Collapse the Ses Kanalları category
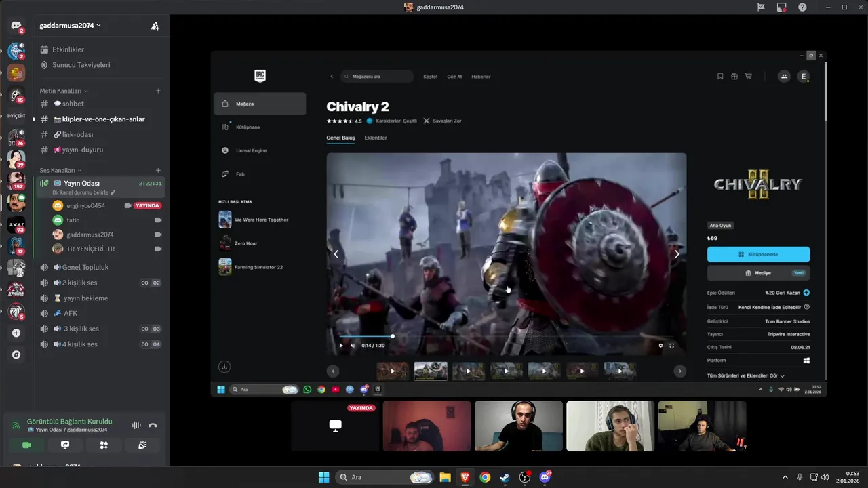Image resolution: width=868 pixels, height=488 pixels. 60,171
